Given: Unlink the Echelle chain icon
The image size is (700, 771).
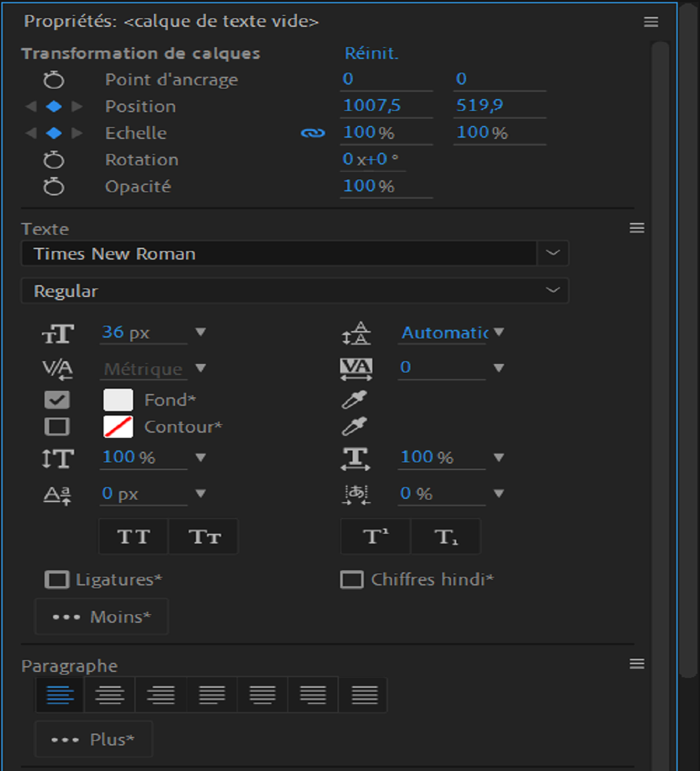Looking at the screenshot, I should point(313,132).
